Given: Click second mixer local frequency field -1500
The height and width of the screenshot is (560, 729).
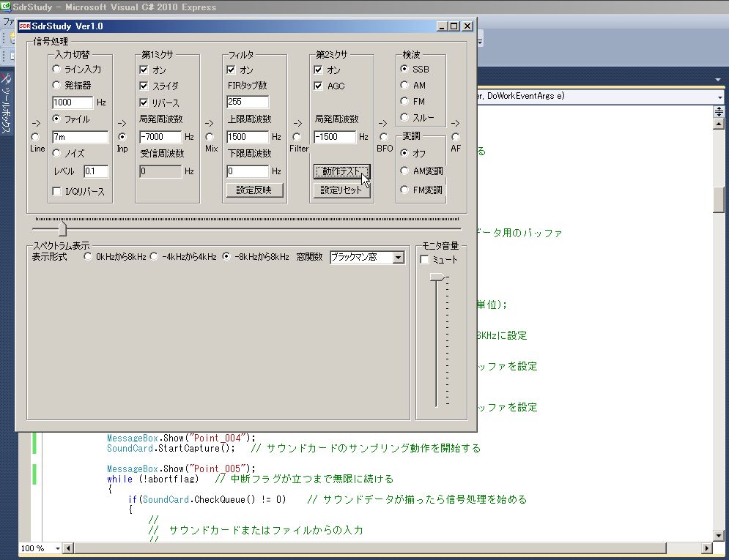Looking at the screenshot, I should coord(335,137).
